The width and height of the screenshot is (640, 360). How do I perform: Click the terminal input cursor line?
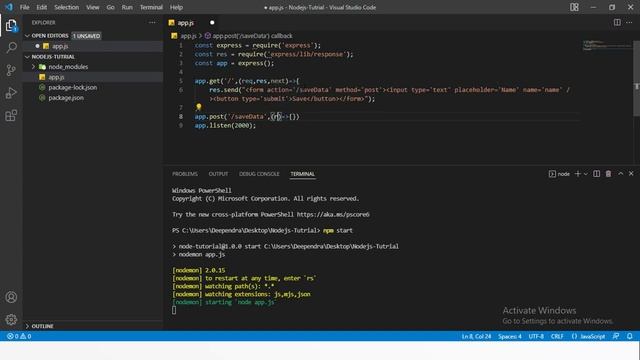coord(174,310)
